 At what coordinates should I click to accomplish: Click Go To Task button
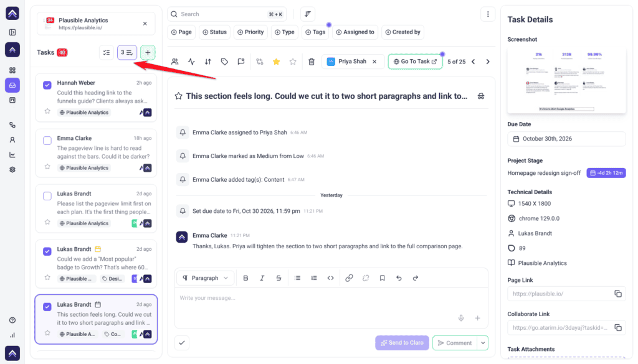coord(415,62)
